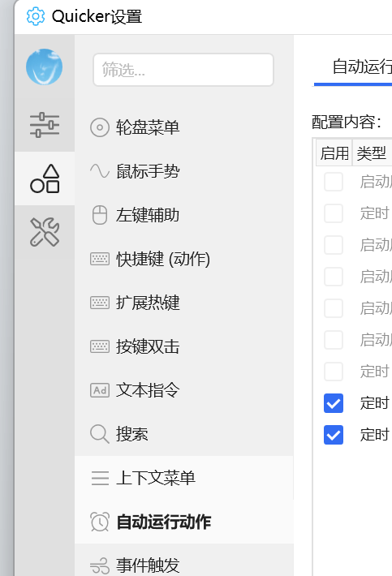Go to 按键双击 settings page

[x=184, y=346]
